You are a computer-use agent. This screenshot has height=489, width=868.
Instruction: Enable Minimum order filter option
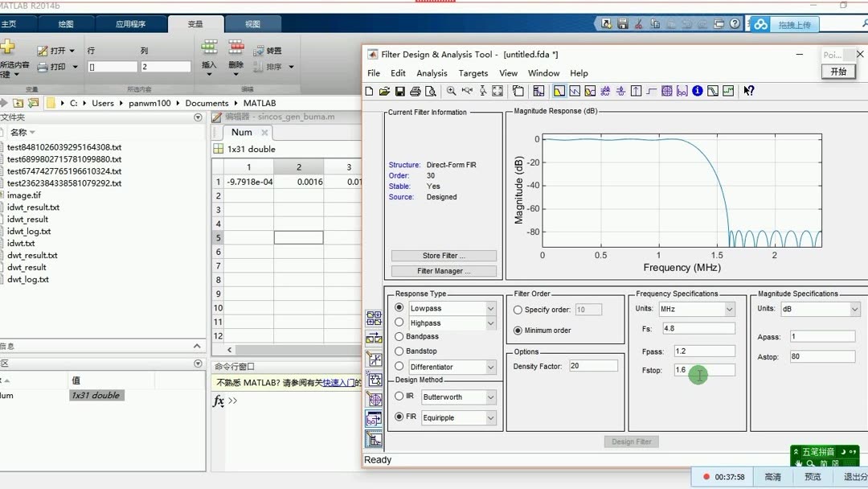(x=517, y=331)
